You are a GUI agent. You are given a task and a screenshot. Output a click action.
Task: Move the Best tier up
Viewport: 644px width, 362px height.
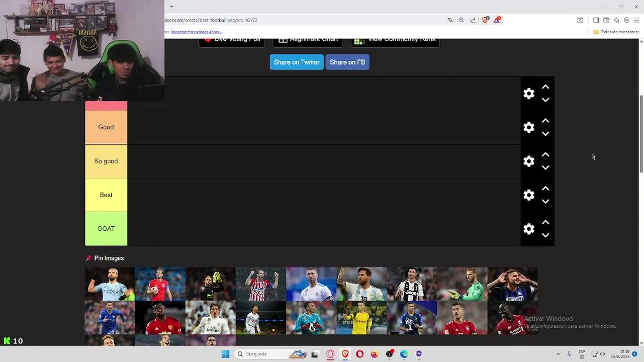545,189
